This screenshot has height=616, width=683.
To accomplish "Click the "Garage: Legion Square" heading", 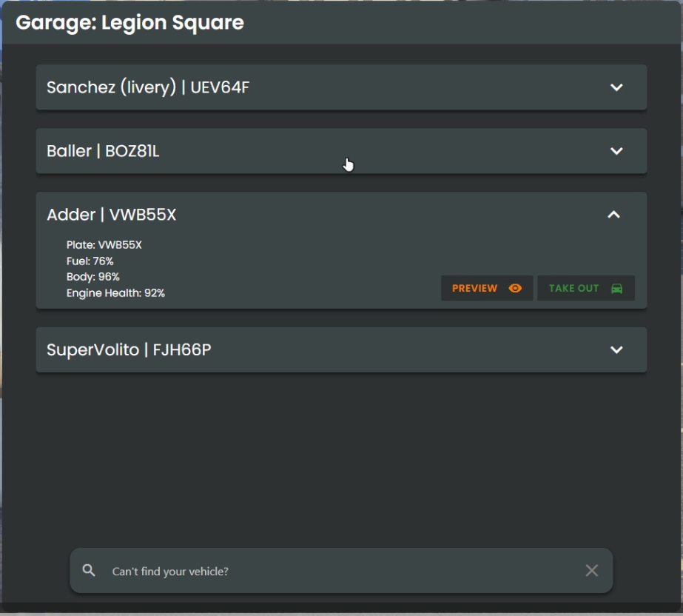I will click(129, 22).
